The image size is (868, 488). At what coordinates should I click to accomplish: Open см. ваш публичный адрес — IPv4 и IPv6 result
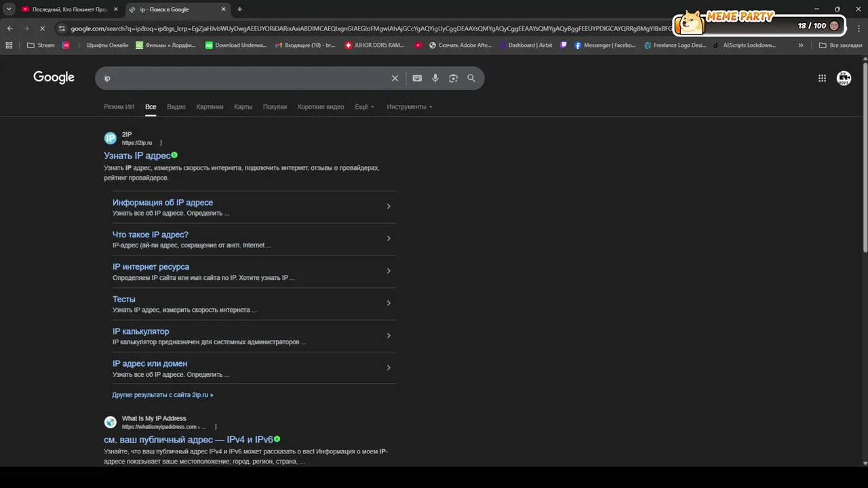click(x=189, y=439)
